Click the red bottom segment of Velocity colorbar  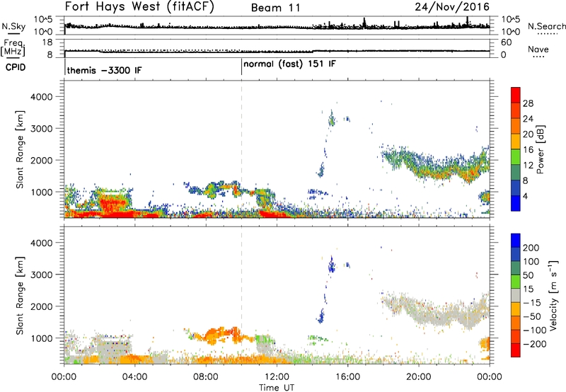(x=516, y=350)
